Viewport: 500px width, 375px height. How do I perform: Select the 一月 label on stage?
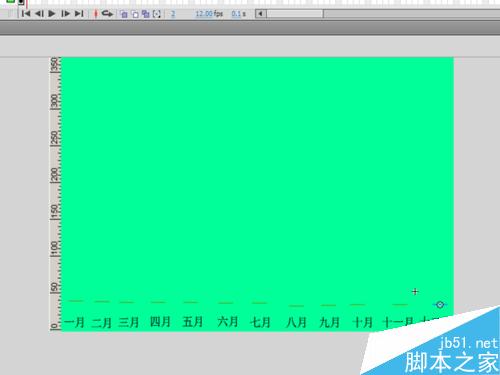(74, 322)
